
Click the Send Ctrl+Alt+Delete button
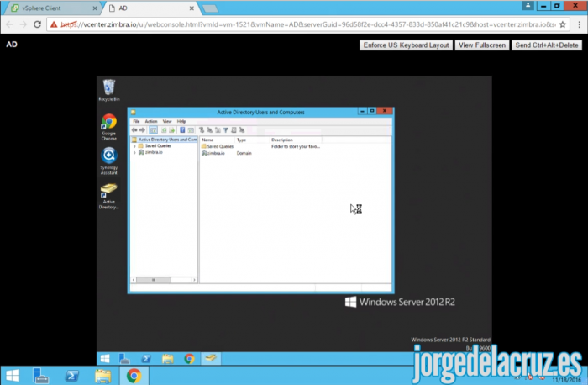coord(546,45)
